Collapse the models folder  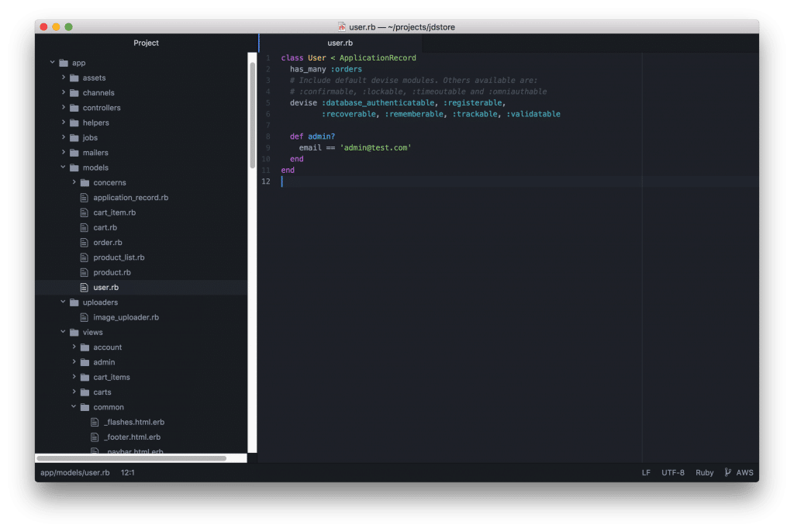[64, 168]
